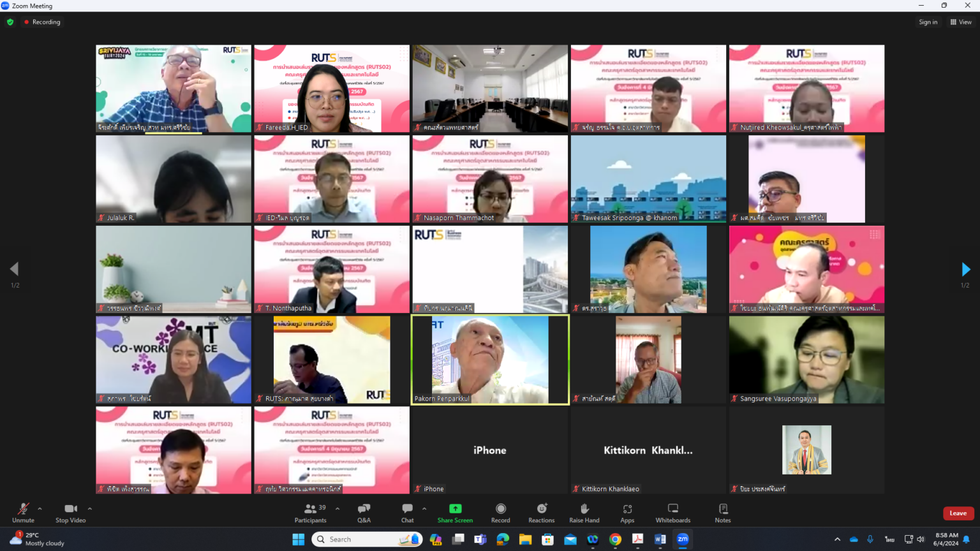This screenshot has height=551, width=980.
Task: Expand the Participants options arrow
Action: 337,509
